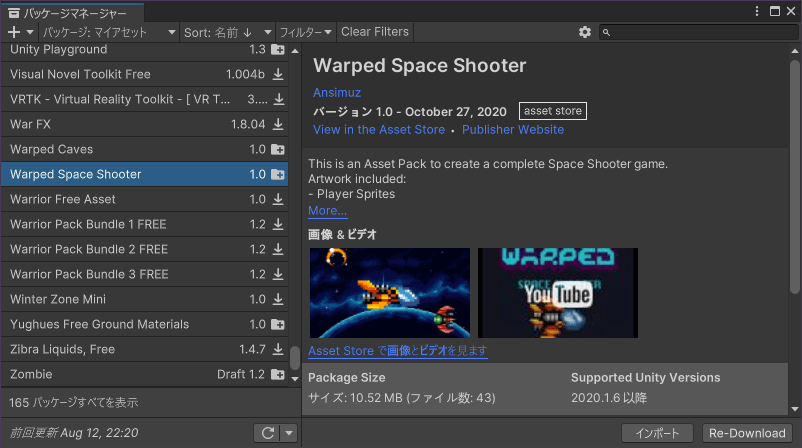Click the search magnifier icon
802x448 pixels.
(x=606, y=33)
